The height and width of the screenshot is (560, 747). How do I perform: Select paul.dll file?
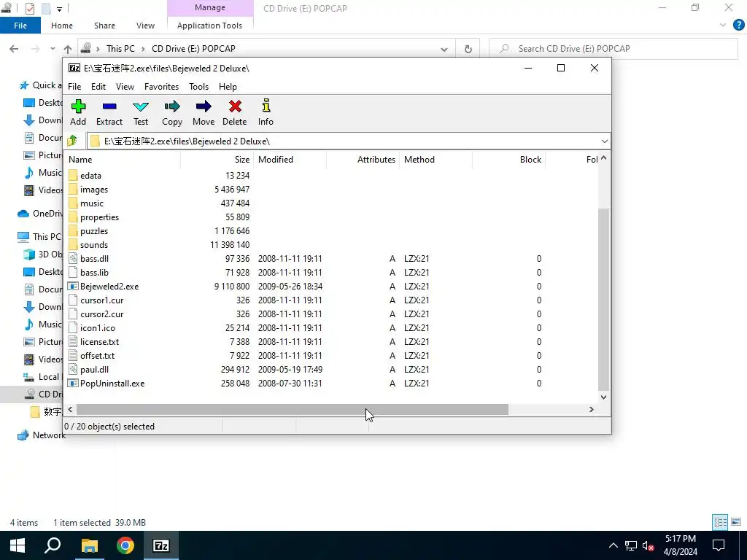pyautogui.click(x=94, y=370)
